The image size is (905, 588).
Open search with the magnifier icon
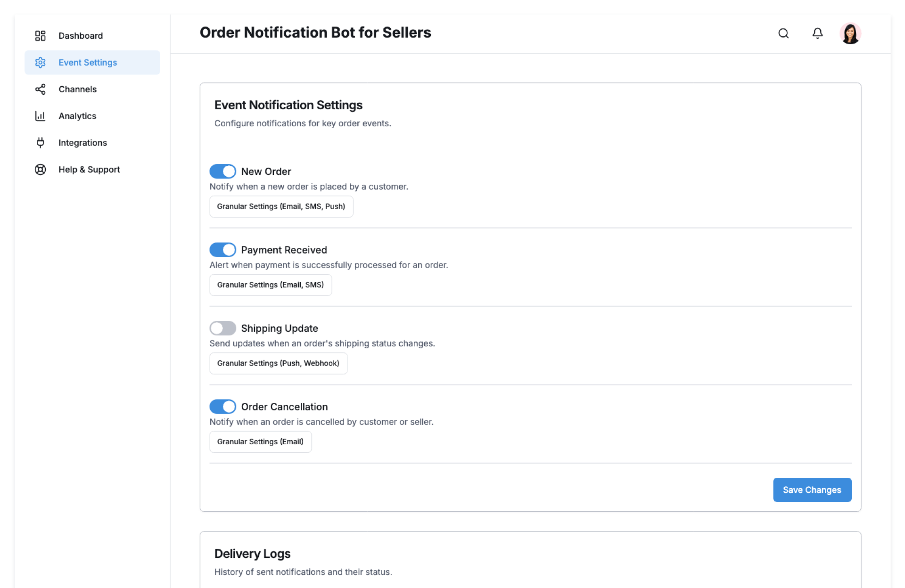pos(783,33)
